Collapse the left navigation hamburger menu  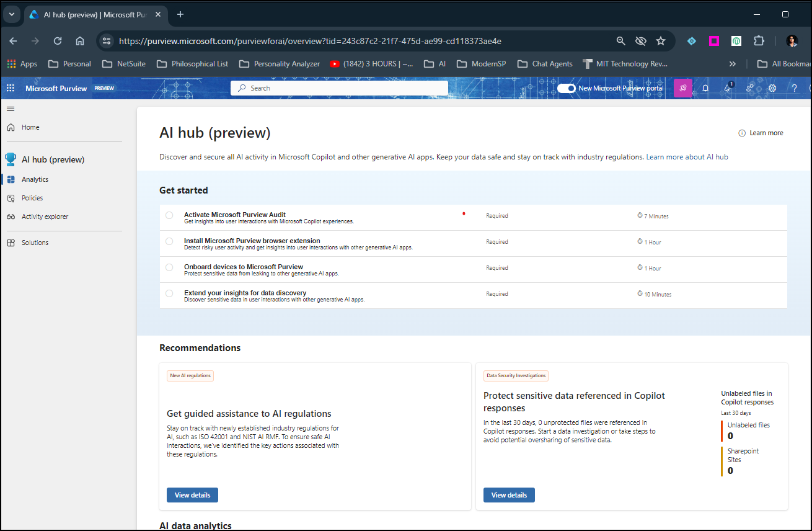click(x=11, y=109)
